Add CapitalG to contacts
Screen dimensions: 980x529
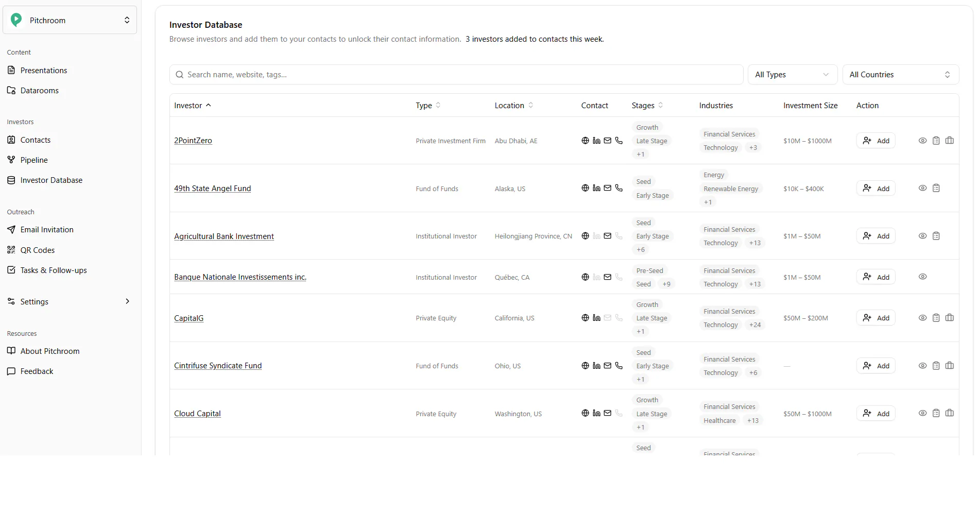click(876, 318)
